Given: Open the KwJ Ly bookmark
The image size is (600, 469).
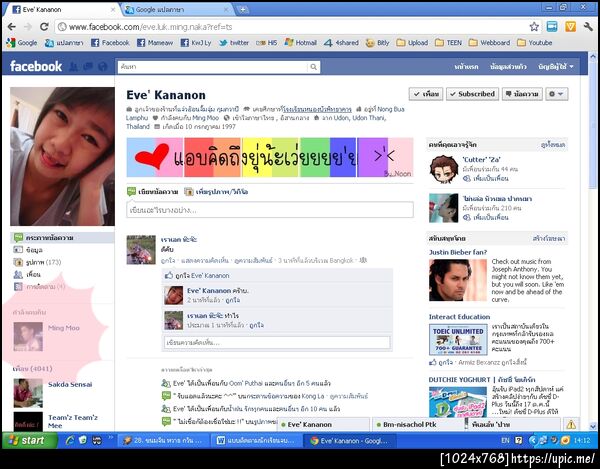Looking at the screenshot, I should coord(196,43).
